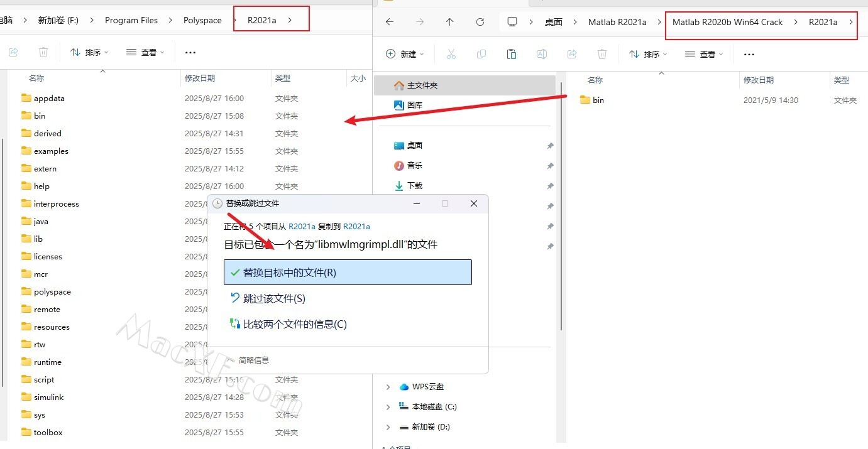
Task: Open the more options menu in left window
Action: pos(190,52)
